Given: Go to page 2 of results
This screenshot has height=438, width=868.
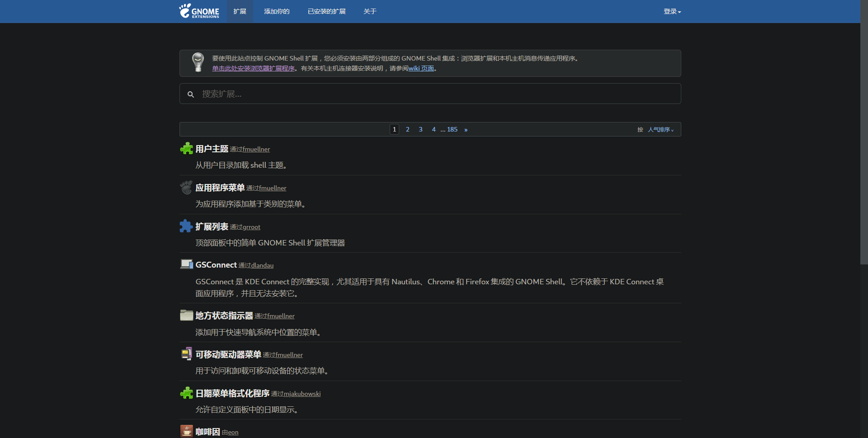Looking at the screenshot, I should click(x=407, y=129).
